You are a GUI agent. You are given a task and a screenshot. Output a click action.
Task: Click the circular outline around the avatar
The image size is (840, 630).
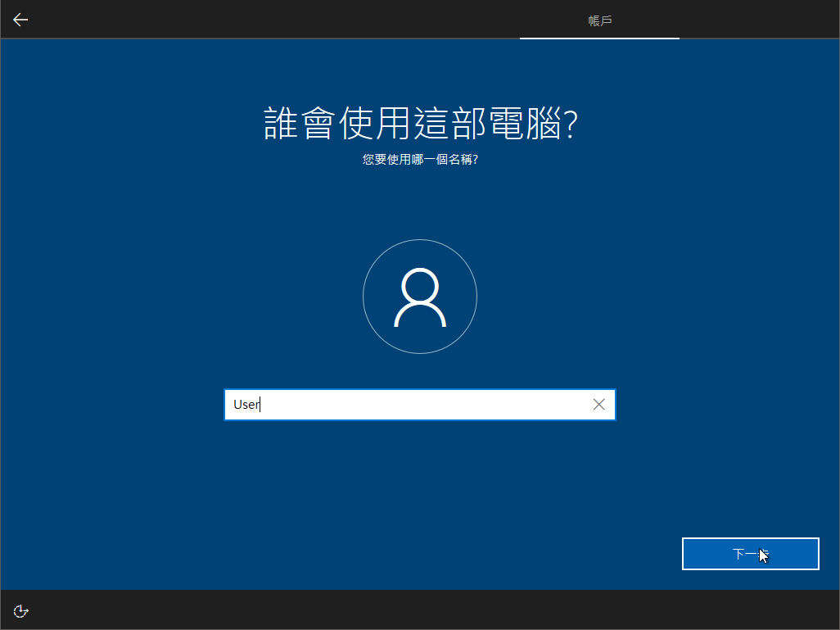tap(364, 297)
